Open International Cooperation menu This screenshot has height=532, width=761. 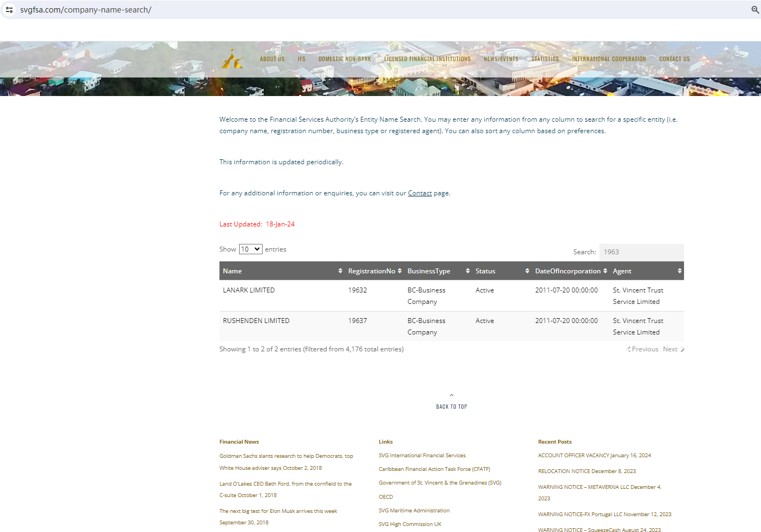(x=609, y=59)
